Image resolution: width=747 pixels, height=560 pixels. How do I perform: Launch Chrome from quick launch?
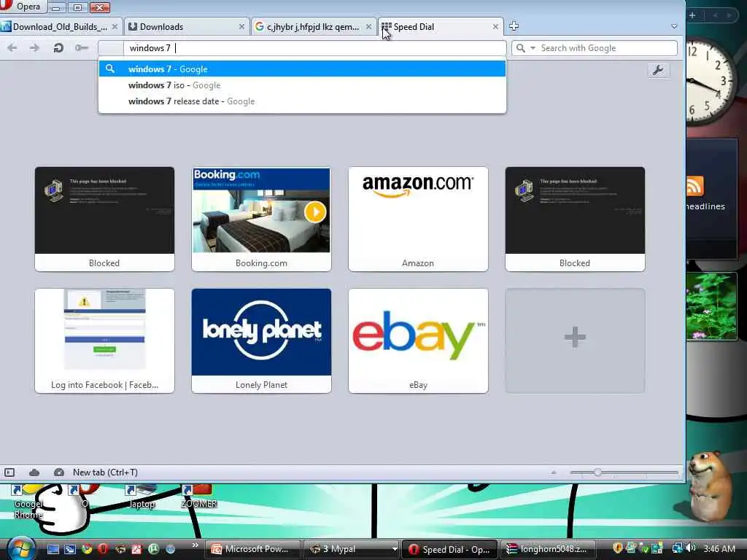pos(87,549)
